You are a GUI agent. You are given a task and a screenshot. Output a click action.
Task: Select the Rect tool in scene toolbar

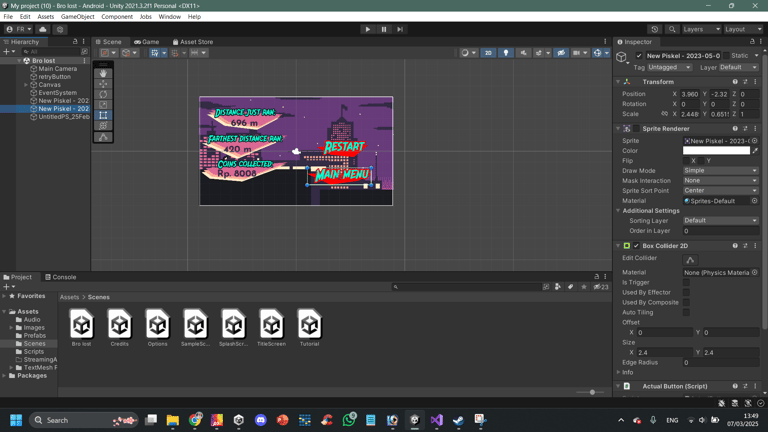coord(104,115)
